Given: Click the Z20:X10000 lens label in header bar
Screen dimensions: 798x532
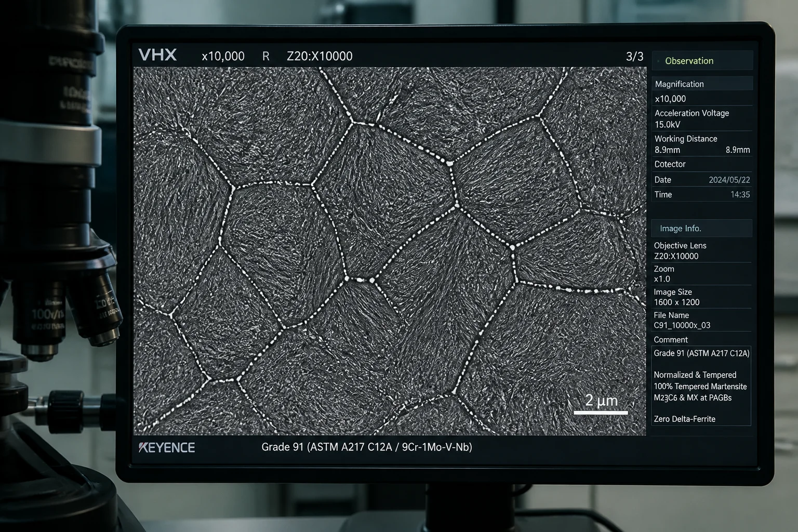Looking at the screenshot, I should click(320, 56).
